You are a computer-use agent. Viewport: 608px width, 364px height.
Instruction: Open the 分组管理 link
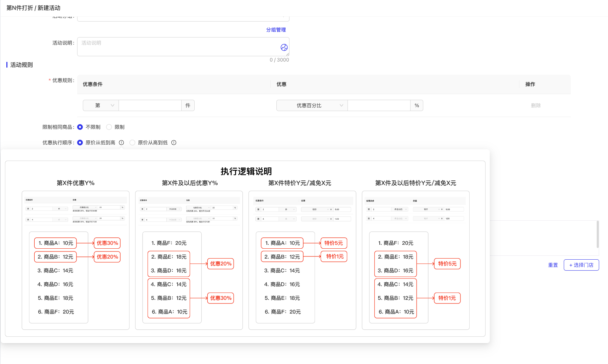pos(276,30)
